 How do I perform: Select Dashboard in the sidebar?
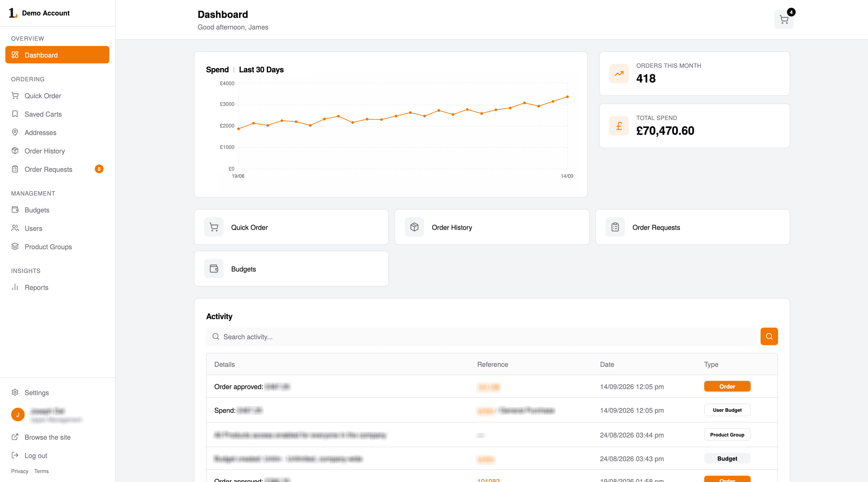[57, 55]
